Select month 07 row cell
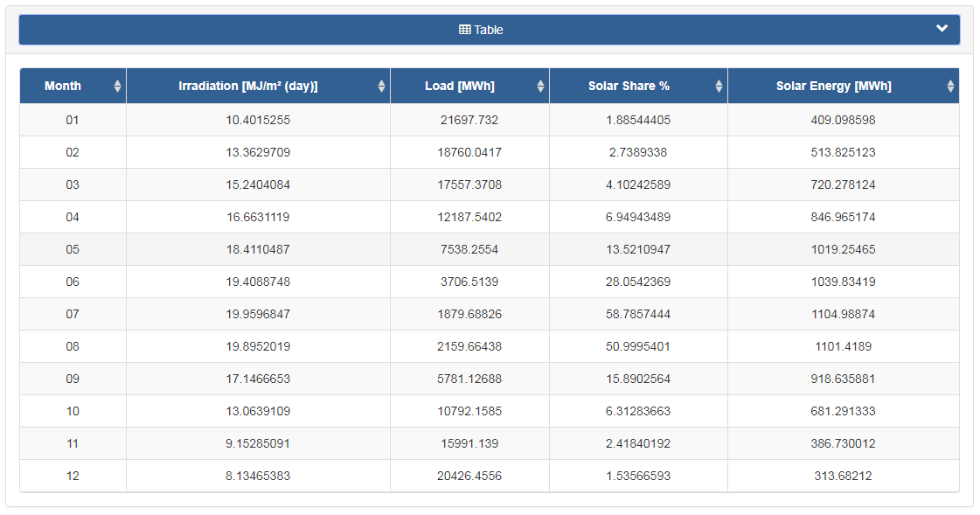 click(x=73, y=315)
